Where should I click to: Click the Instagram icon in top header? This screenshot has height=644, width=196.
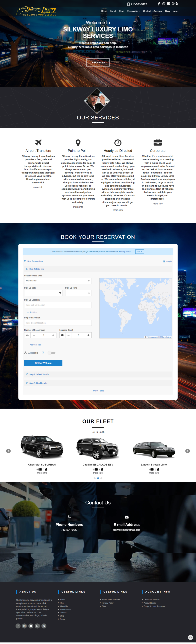tap(164, 4)
